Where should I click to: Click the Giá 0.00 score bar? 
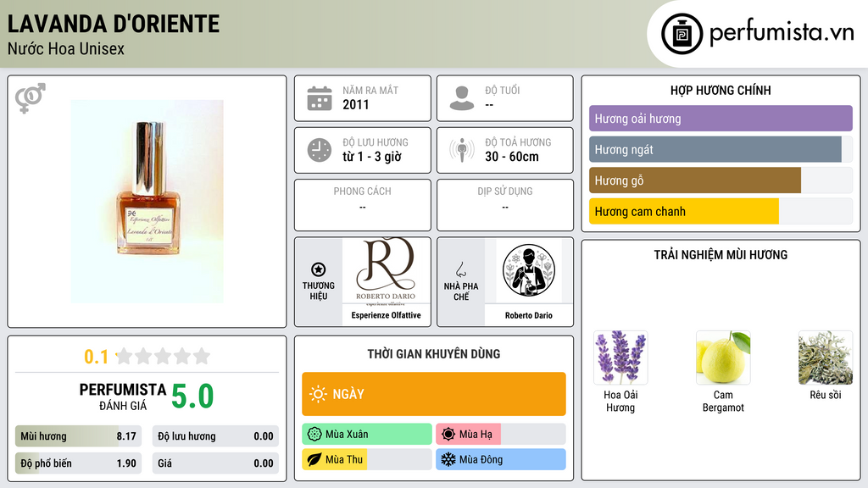[x=215, y=463]
